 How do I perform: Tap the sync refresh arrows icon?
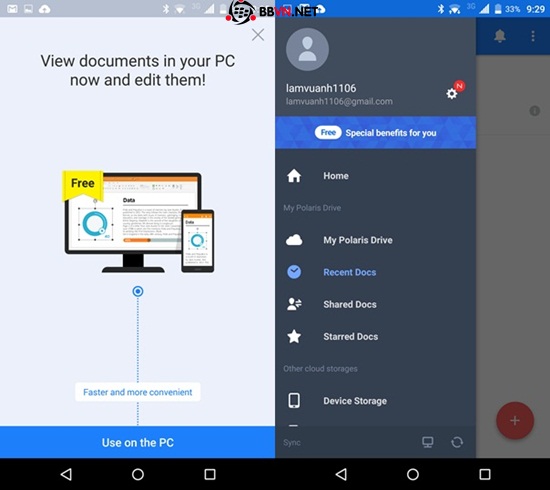tap(457, 442)
